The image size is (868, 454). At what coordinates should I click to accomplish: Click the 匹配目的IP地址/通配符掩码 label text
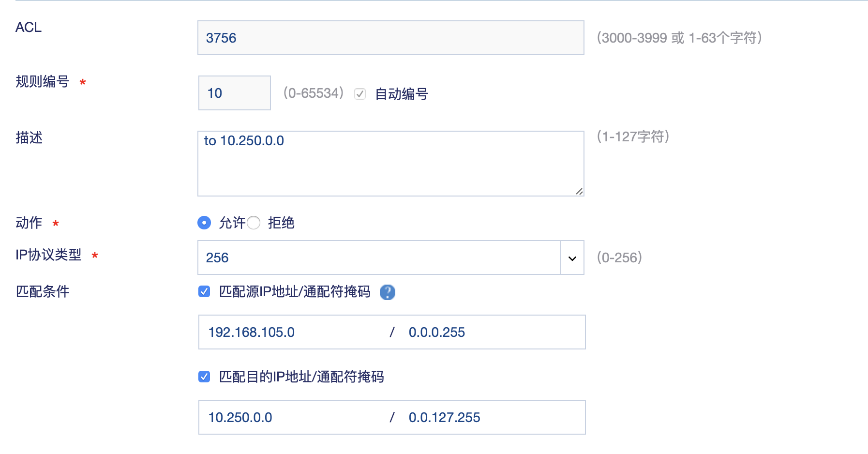[x=301, y=377]
